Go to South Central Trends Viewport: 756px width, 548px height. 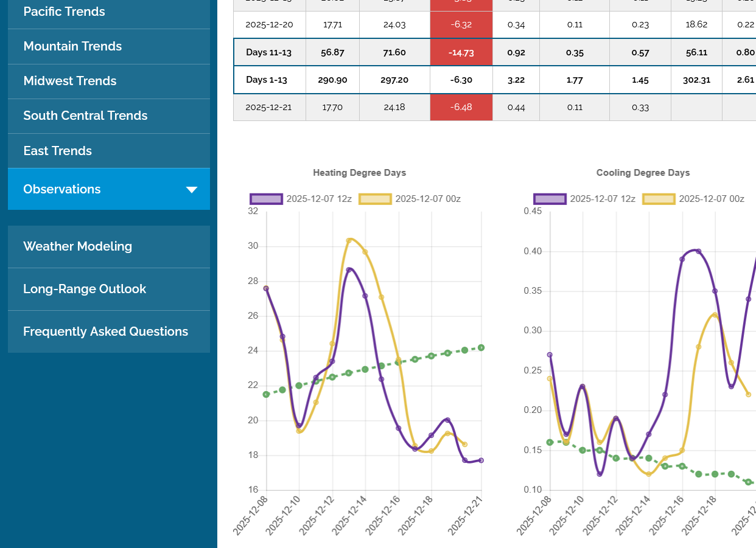click(x=85, y=116)
